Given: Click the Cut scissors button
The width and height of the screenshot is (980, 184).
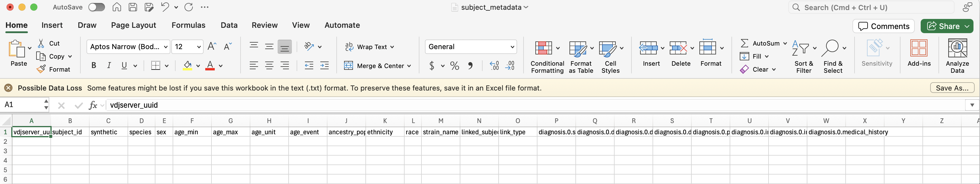Looking at the screenshot, I should 48,43.
